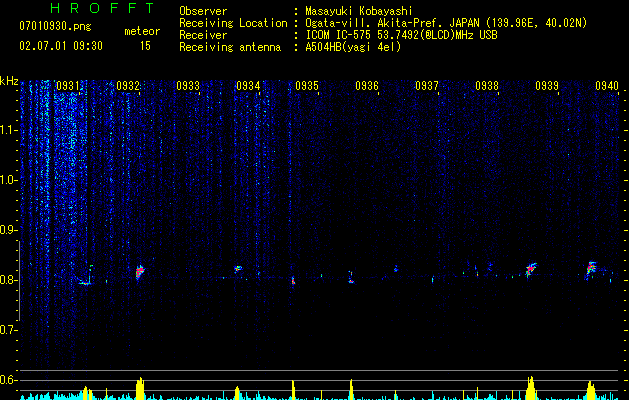
Task: Click the gray frequency range bar on left axis
Action: (19, 281)
